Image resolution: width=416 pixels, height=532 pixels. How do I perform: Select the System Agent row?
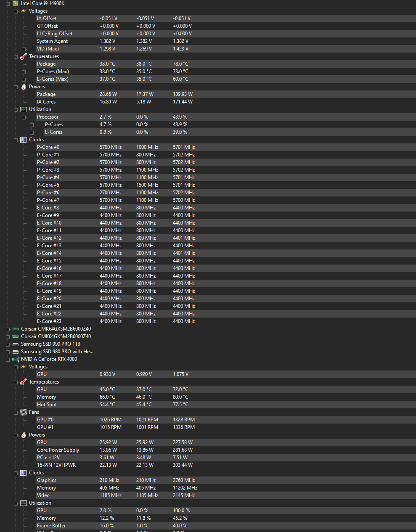226,41
